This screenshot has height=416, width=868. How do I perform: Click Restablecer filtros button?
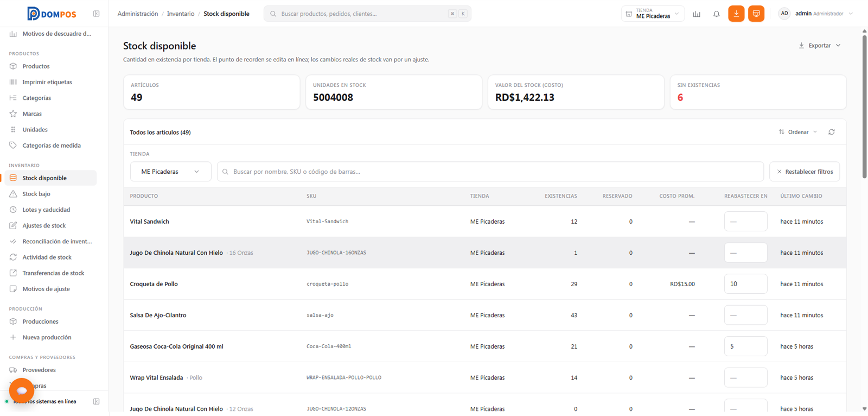805,172
